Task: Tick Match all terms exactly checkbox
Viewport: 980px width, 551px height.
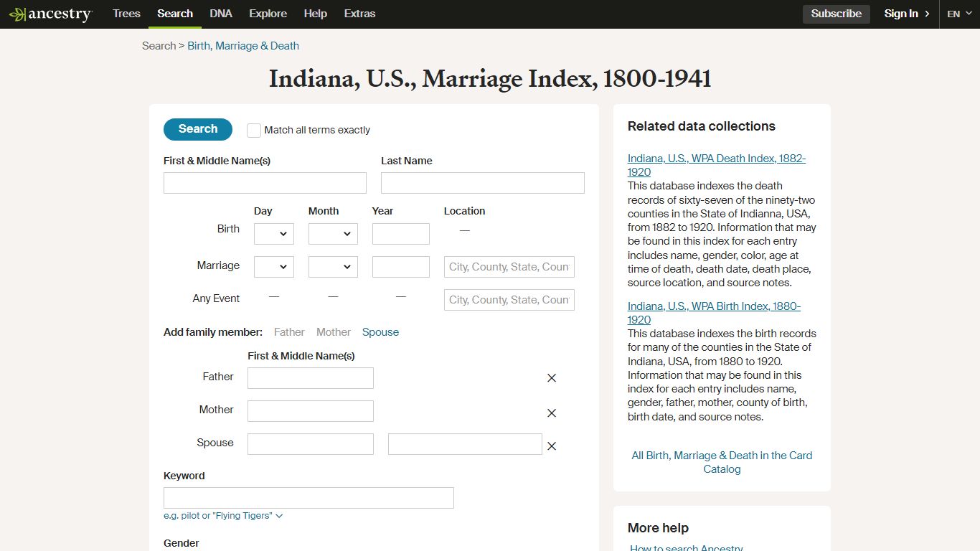Action: click(x=254, y=131)
